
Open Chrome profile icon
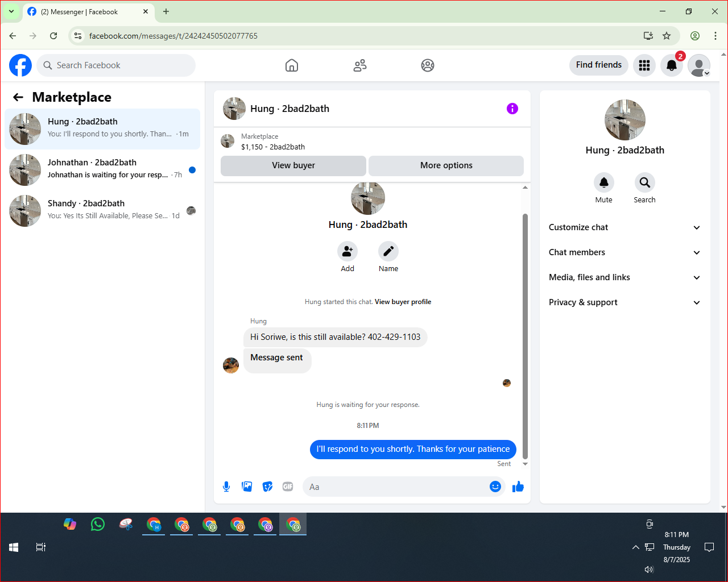pos(695,36)
